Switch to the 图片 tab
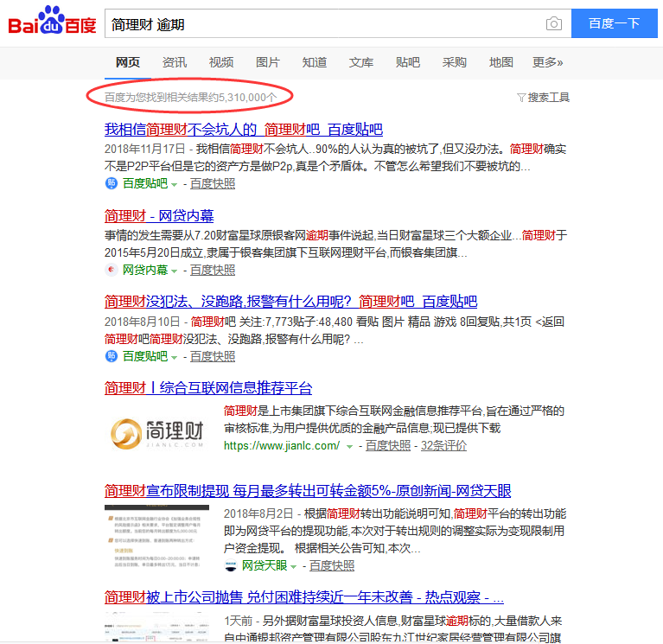Viewport: 663px width, 644px height. coord(268,62)
